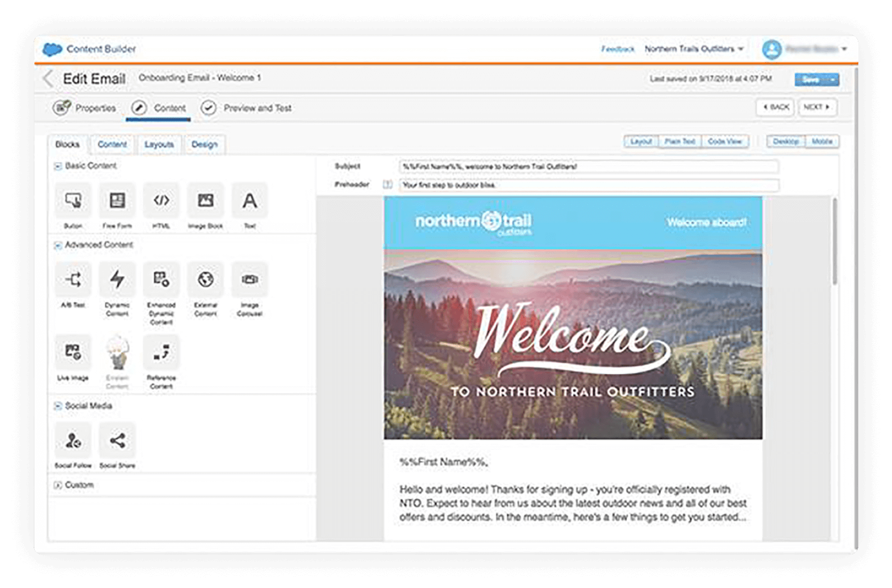Click the Welcome hero image in email
The image size is (892, 588).
click(573, 344)
